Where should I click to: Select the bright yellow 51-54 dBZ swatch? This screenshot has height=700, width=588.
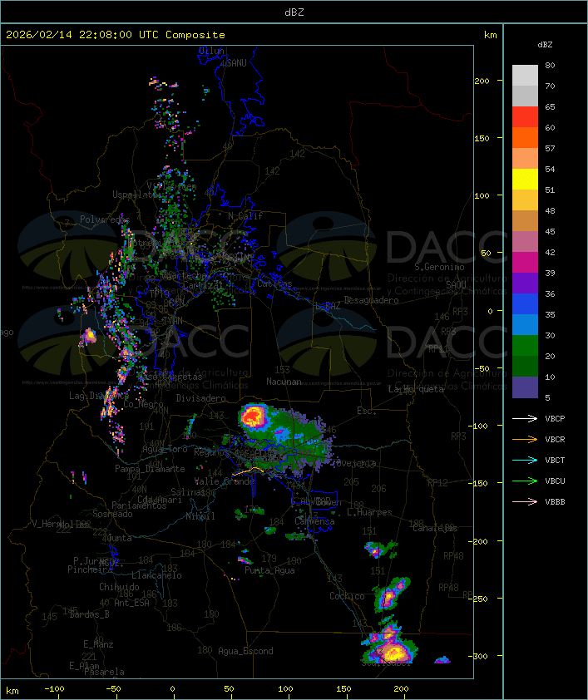(x=525, y=179)
